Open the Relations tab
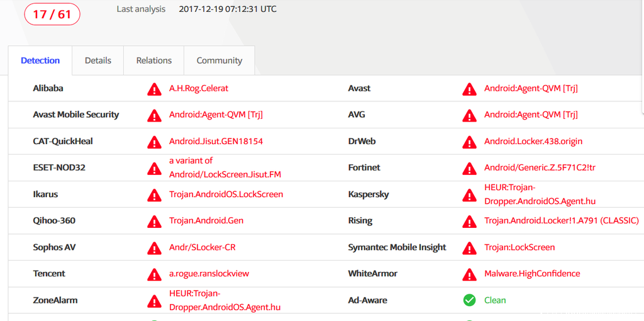 (154, 60)
